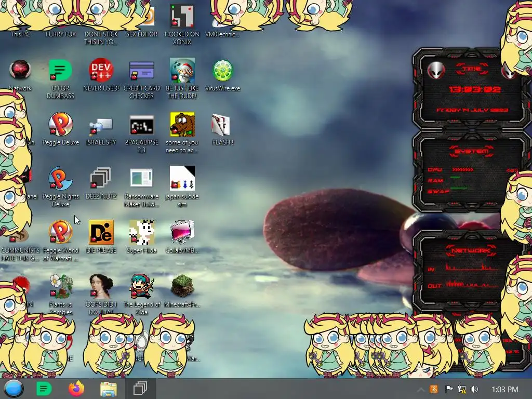This screenshot has width=532, height=399.
Task: Open Peggle Nights Deluxe icon
Action: point(60,179)
